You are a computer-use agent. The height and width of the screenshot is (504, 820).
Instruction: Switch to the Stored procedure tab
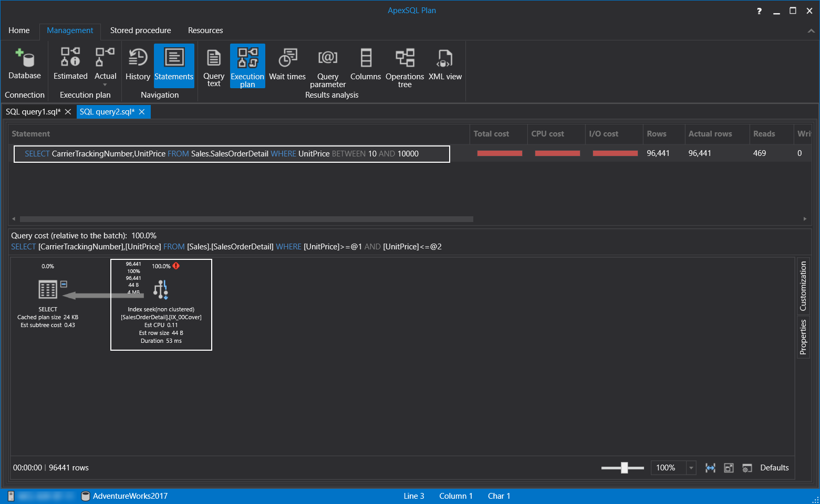[x=140, y=30]
